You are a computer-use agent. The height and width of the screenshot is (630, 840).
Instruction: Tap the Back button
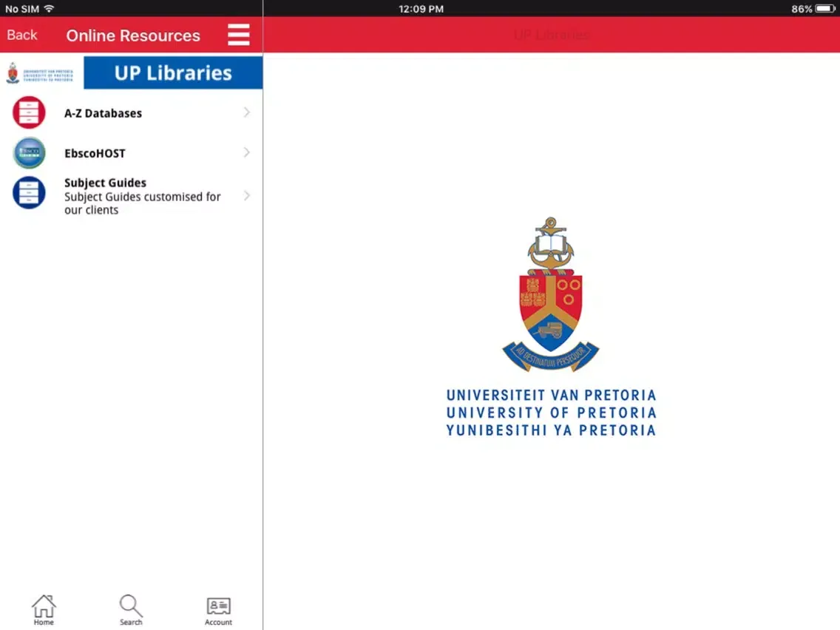(22, 35)
